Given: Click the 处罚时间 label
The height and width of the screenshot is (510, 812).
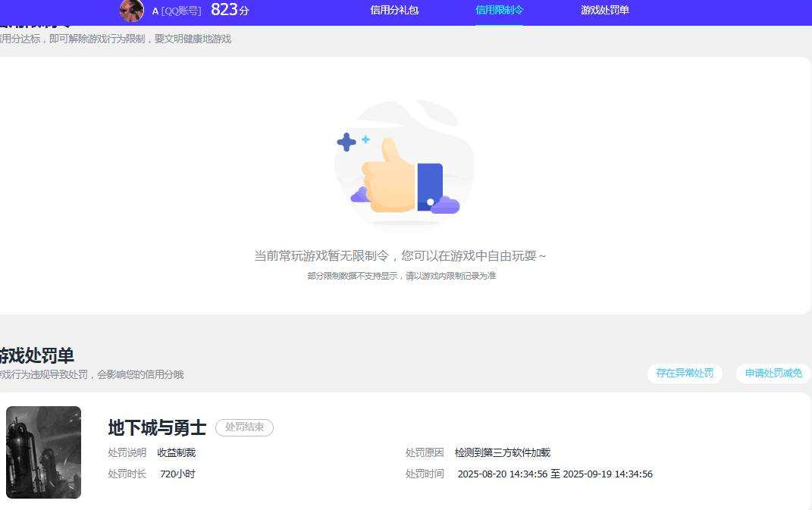Looking at the screenshot, I should click(425, 474).
